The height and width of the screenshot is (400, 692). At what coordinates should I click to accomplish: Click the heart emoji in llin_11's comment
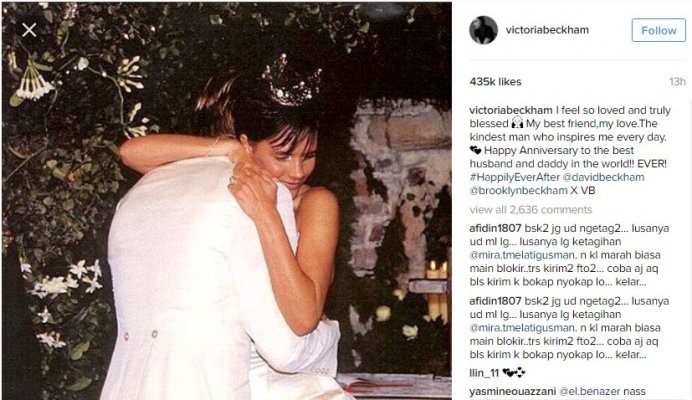coord(514,373)
